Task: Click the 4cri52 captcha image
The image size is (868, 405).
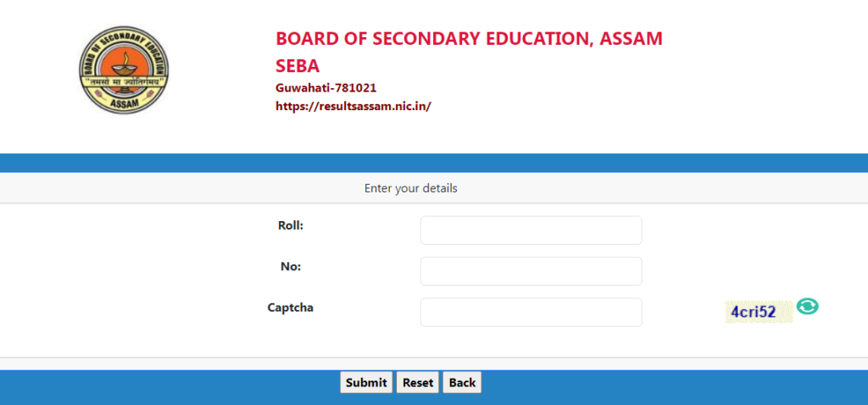Action: coord(758,312)
